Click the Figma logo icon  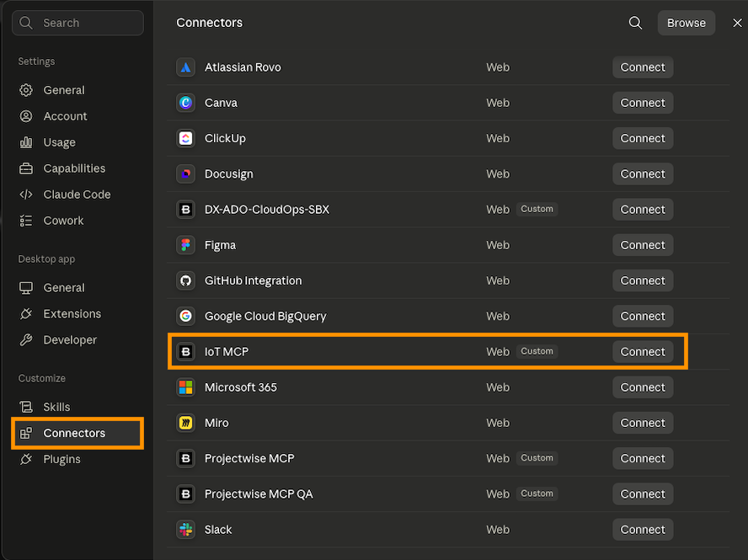click(185, 245)
